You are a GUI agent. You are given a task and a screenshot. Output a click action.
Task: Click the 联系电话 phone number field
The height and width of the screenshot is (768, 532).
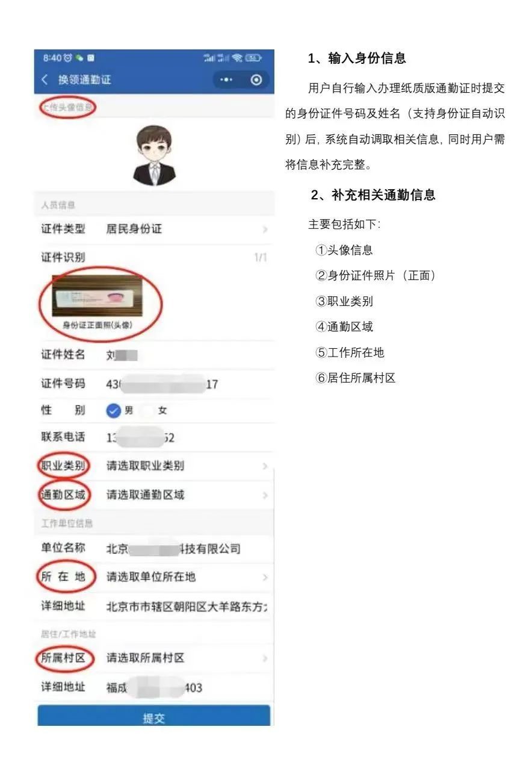point(154,438)
